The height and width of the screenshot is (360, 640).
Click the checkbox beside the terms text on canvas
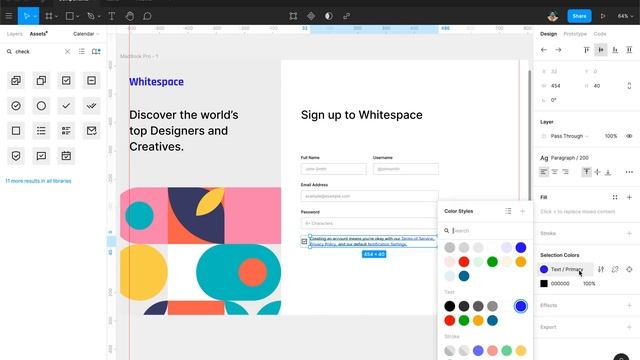(304, 242)
